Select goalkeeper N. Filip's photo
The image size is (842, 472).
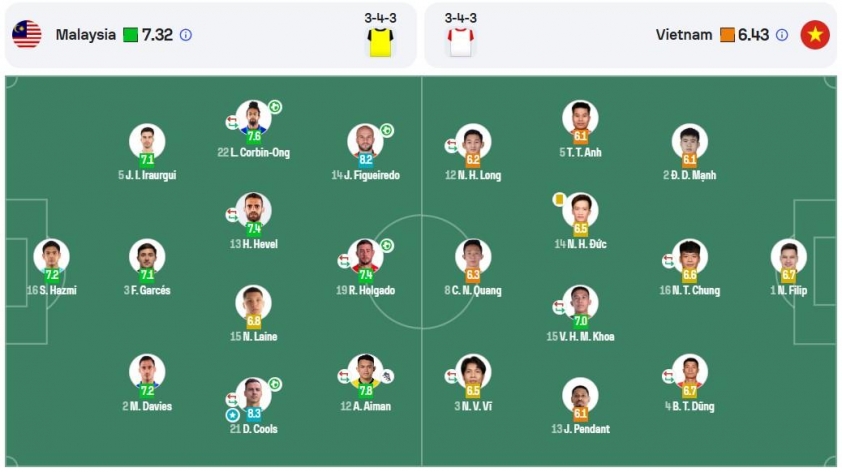[789, 255]
